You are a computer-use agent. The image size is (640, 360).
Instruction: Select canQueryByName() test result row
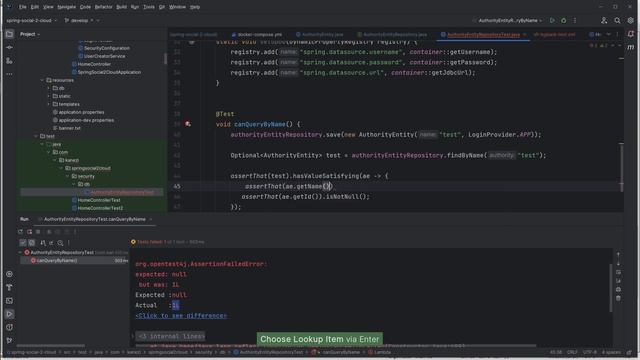[74, 260]
